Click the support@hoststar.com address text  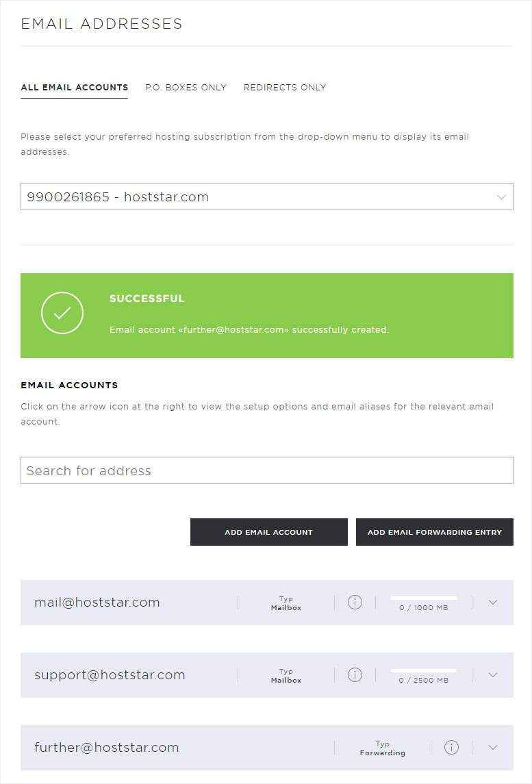click(x=110, y=675)
